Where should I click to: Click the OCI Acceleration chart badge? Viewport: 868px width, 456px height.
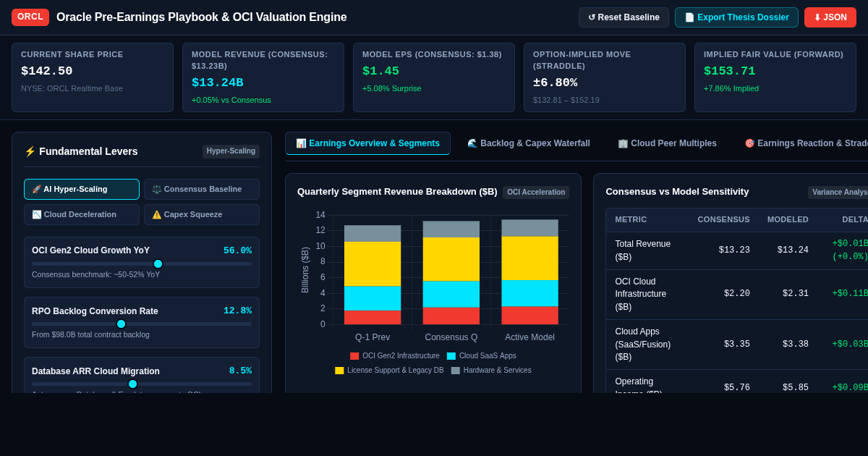(x=536, y=193)
